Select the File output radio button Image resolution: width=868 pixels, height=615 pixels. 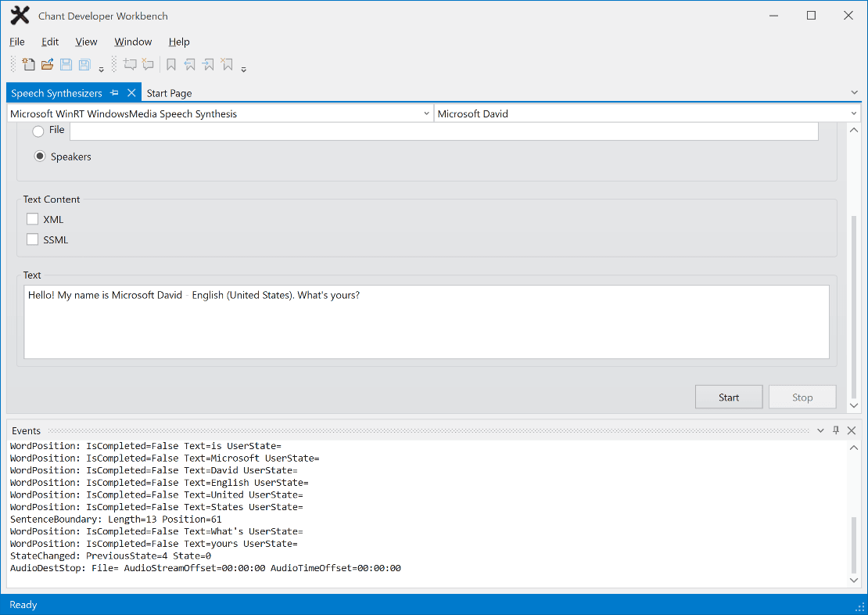pyautogui.click(x=38, y=131)
